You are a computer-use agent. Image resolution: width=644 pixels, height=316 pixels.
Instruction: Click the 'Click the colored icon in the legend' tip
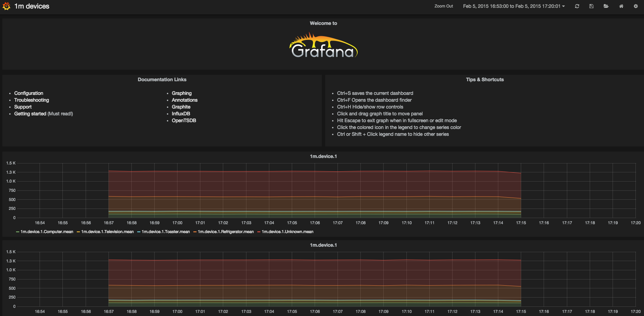[399, 127]
